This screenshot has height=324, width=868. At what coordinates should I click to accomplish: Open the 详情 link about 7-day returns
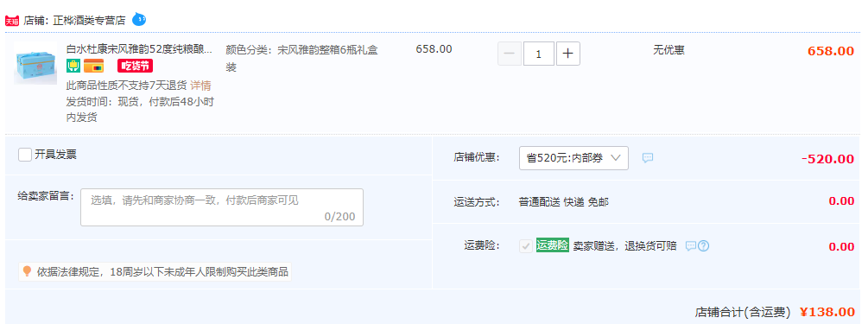(x=200, y=86)
